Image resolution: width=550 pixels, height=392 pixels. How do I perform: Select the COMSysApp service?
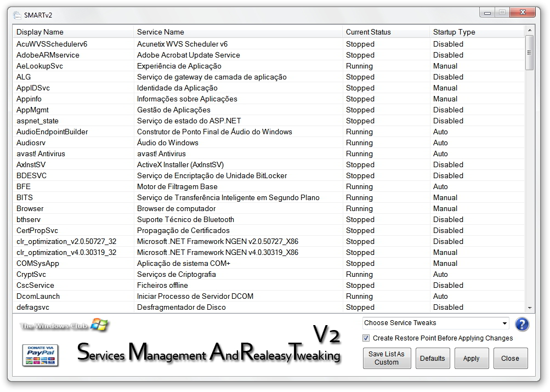(x=269, y=263)
